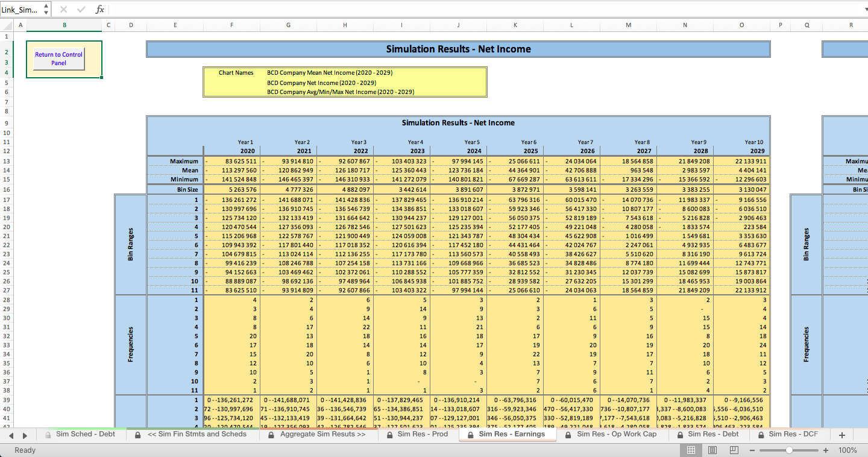
Task: Confirm entry with the checkmark icon
Action: pos(81,10)
